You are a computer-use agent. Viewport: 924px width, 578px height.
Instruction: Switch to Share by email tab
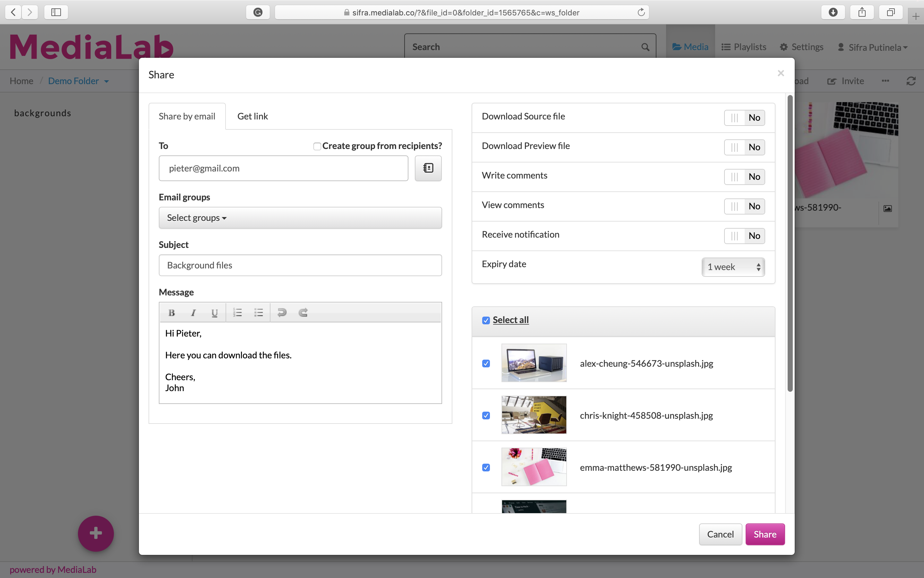coord(187,116)
